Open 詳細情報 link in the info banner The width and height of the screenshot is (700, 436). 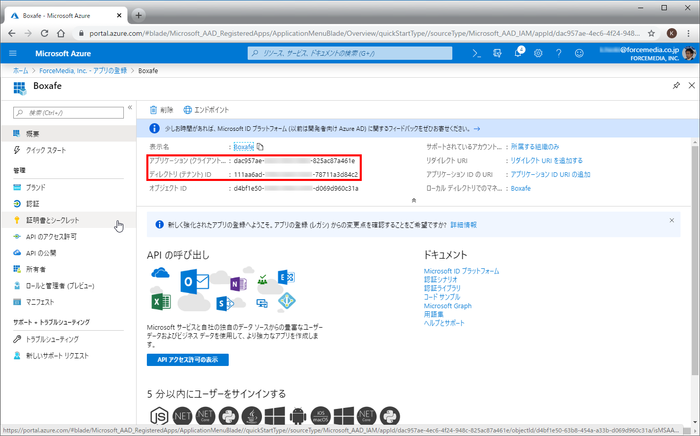(463, 225)
